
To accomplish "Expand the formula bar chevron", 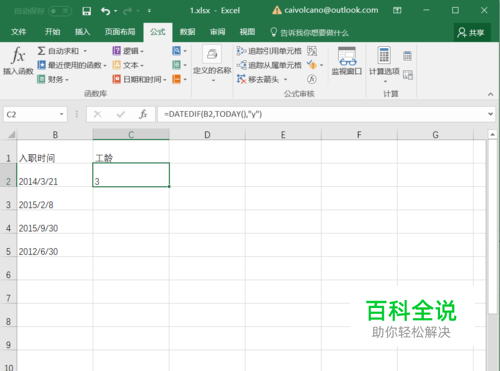I will (490, 114).
